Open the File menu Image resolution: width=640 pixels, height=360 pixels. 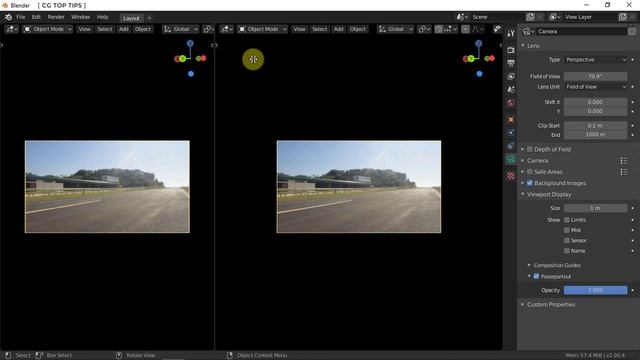(x=20, y=17)
